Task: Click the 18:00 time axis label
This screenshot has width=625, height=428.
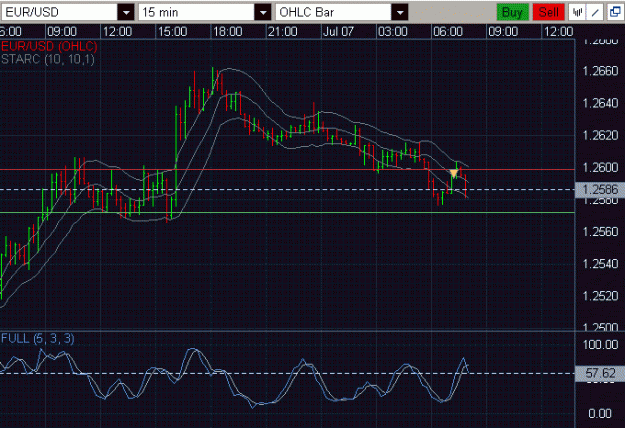Action: pos(227,32)
